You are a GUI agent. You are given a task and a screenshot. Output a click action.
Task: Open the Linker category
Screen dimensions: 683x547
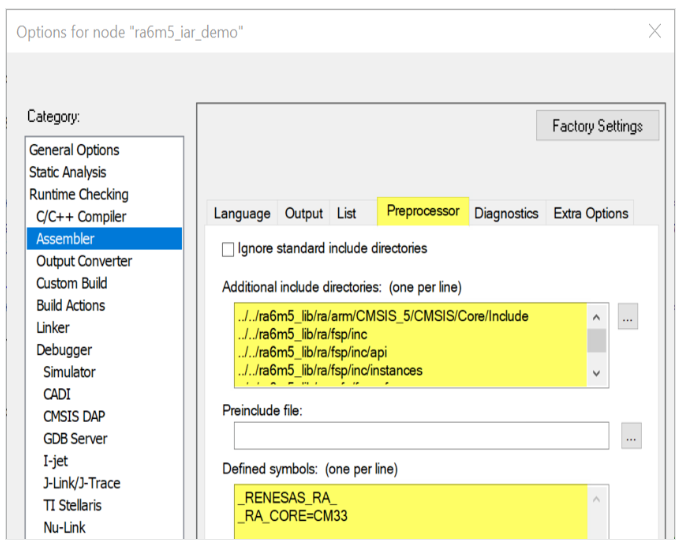click(53, 328)
